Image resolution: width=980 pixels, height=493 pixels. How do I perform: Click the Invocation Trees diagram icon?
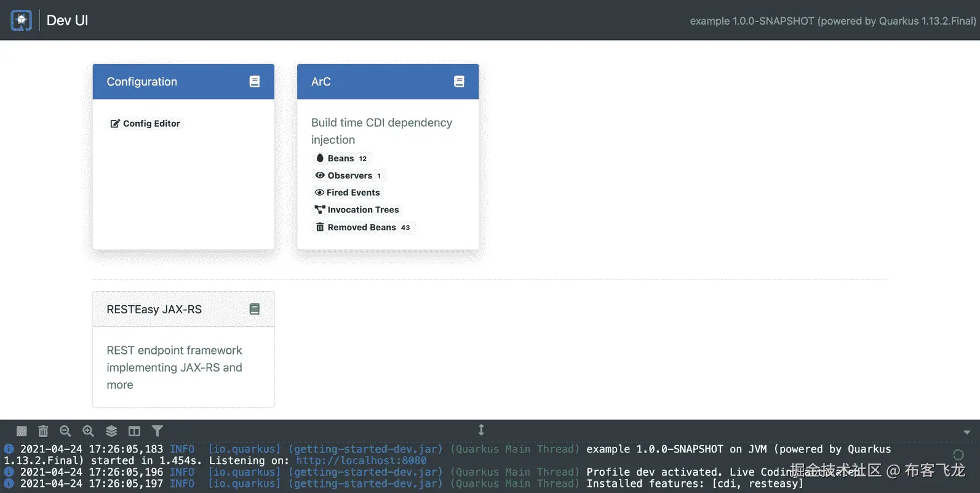tap(320, 210)
